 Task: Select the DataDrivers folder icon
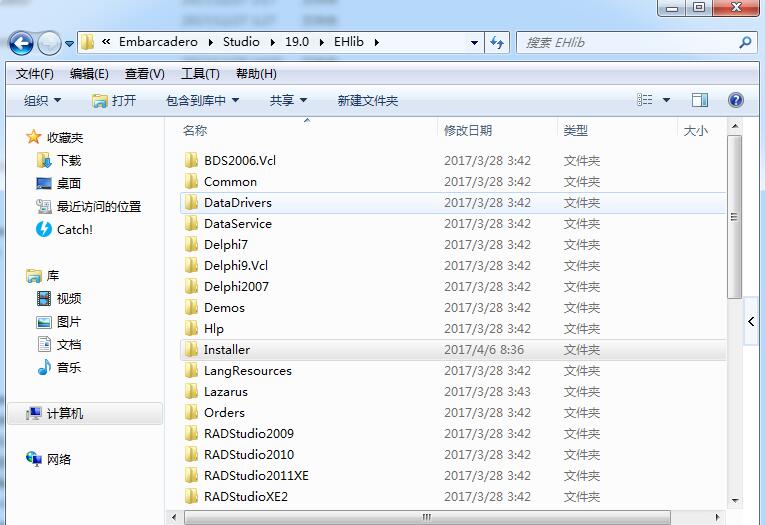tap(191, 202)
